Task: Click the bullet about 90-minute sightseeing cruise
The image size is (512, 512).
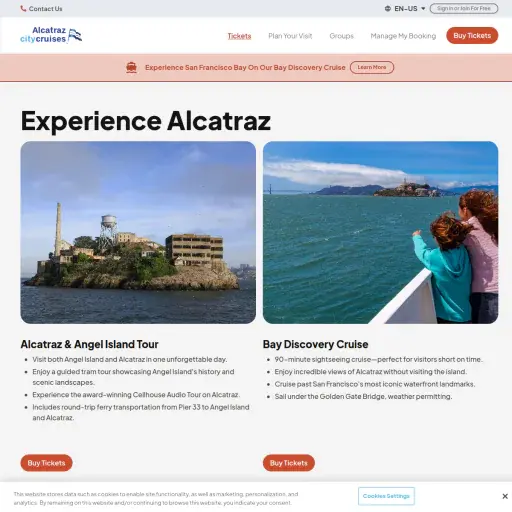Action: click(378, 359)
